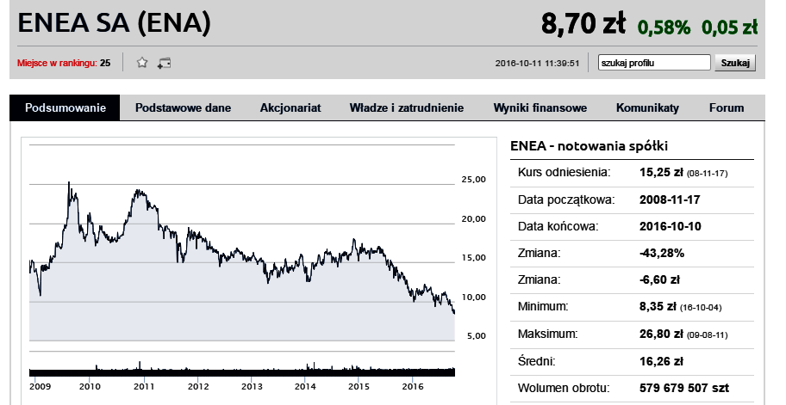
Task: Open the Podsumowanie tab
Action: tap(65, 108)
